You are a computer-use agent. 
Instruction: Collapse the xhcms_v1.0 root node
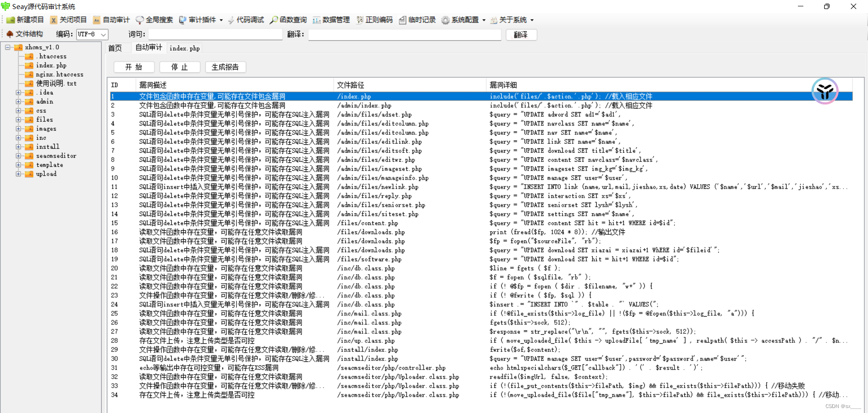click(x=8, y=47)
